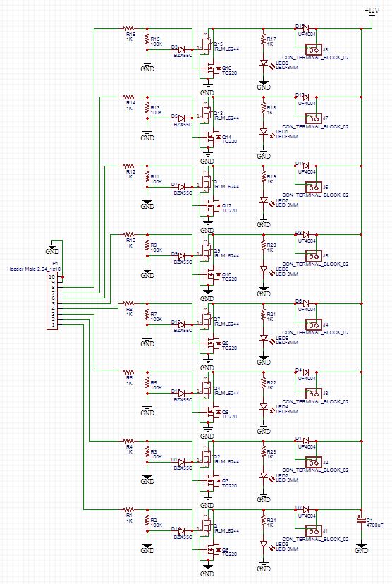Select resistor R4 symbol

(128, 441)
